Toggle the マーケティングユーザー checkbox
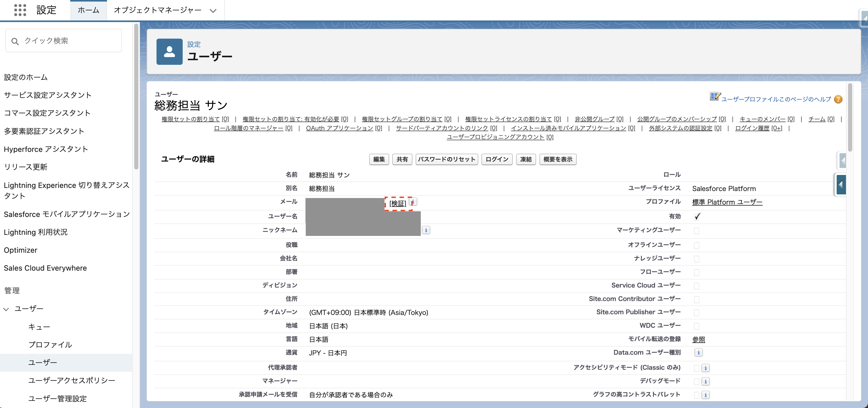The width and height of the screenshot is (868, 408). 696,231
